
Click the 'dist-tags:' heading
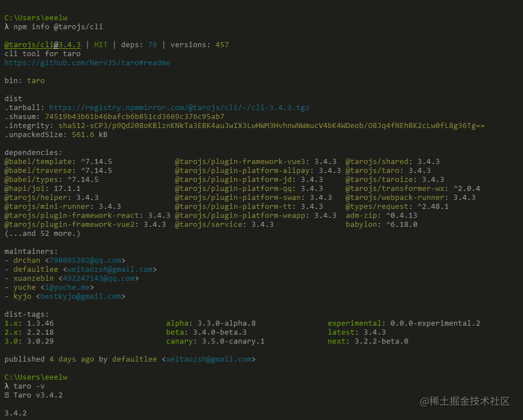click(27, 314)
